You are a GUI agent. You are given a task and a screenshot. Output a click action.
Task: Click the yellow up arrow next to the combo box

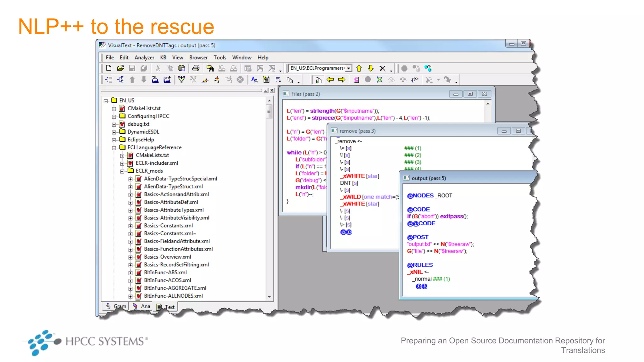(x=359, y=68)
